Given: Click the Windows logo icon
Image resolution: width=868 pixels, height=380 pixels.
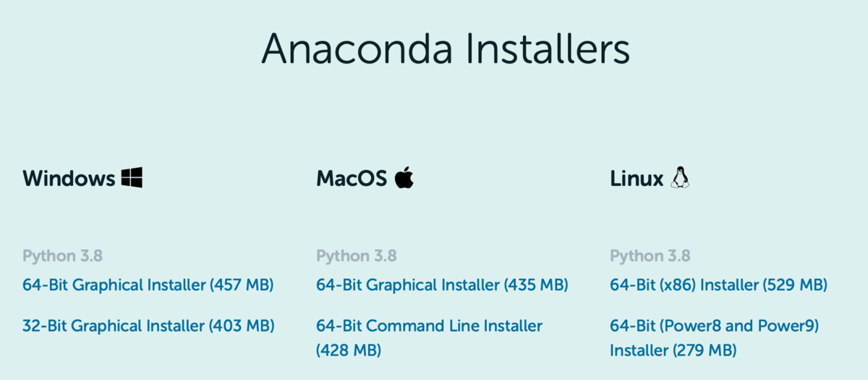Looking at the screenshot, I should (132, 177).
